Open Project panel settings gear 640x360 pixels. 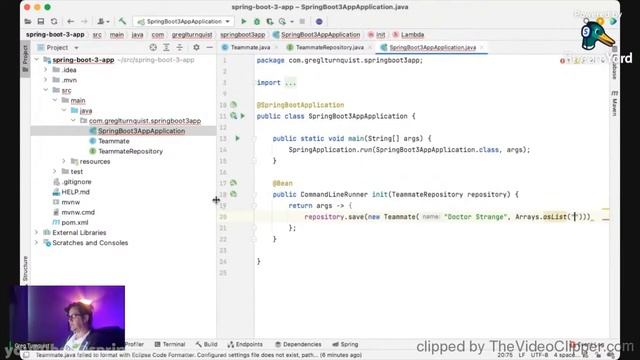click(196, 48)
